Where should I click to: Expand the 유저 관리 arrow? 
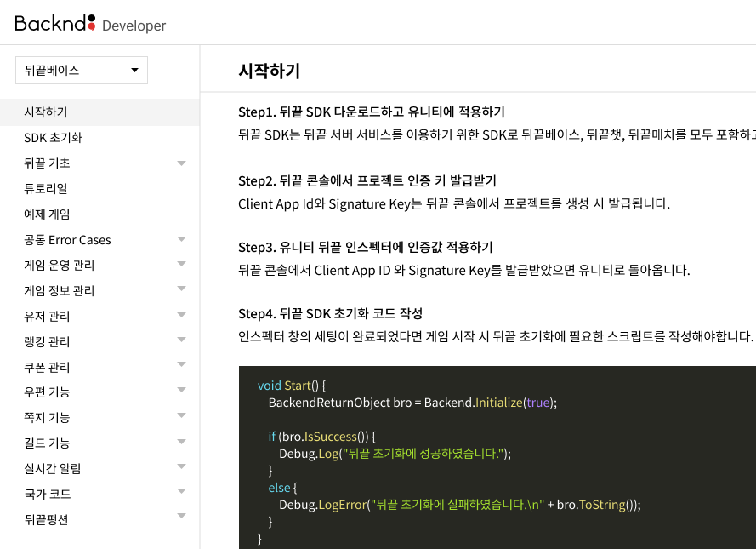[181, 315]
